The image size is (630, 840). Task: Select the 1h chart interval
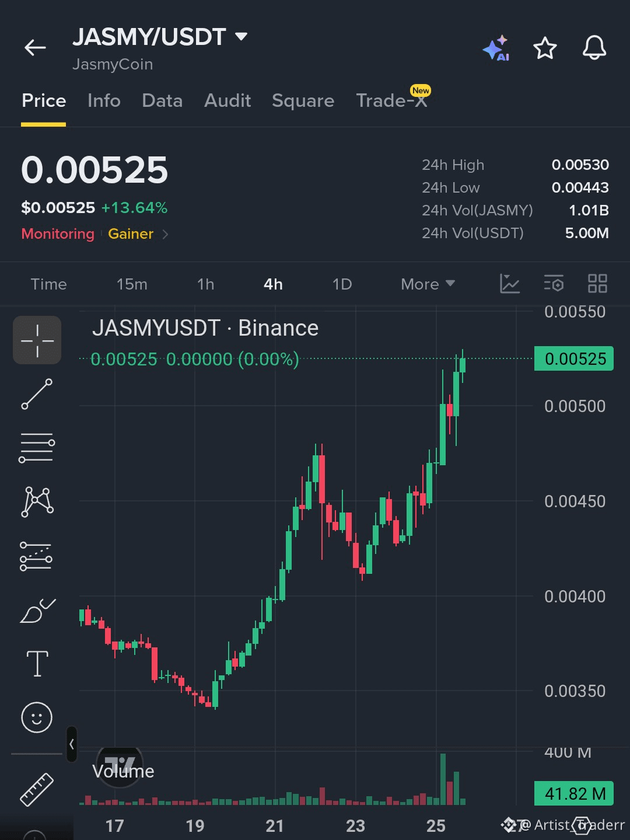pos(205,284)
